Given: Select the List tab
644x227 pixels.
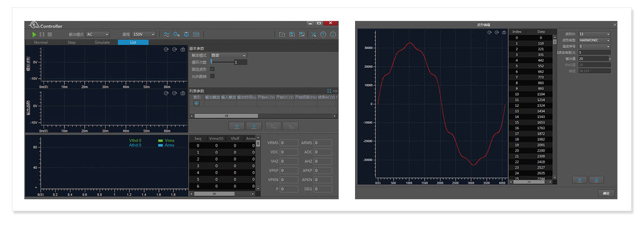Looking at the screenshot, I should point(133,42).
